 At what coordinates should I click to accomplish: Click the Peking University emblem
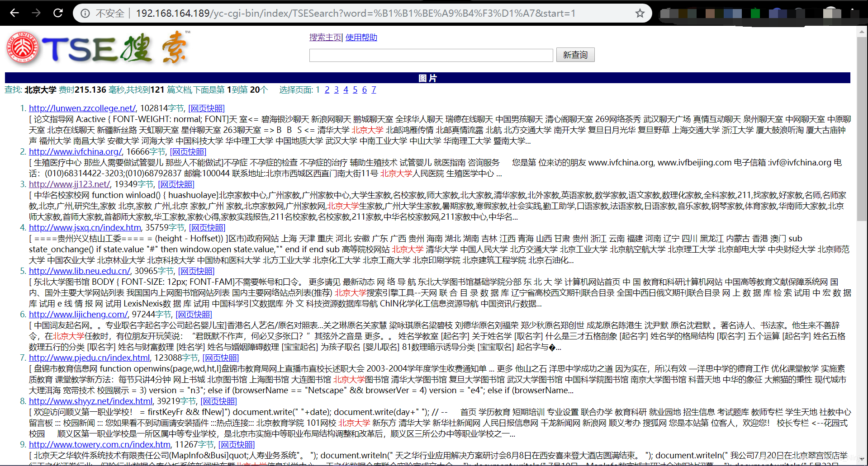tap(22, 47)
